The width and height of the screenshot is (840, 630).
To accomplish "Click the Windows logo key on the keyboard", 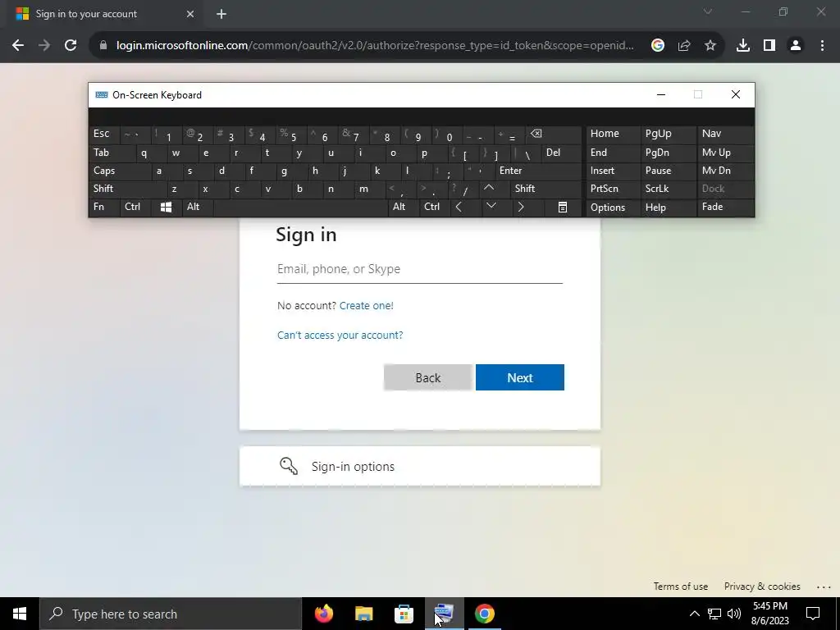I will point(166,208).
